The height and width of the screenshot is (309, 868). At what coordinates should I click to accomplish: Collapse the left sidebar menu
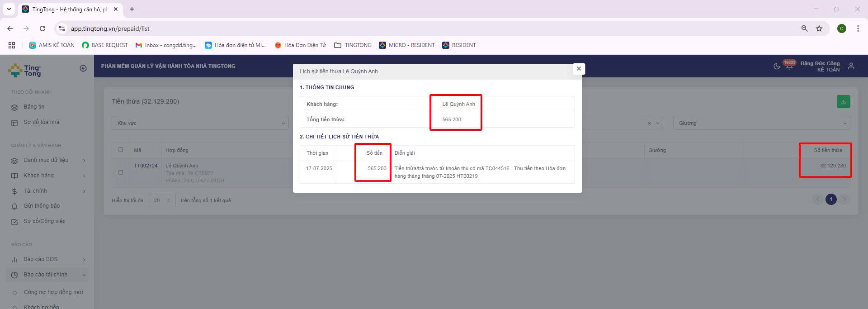(x=83, y=68)
